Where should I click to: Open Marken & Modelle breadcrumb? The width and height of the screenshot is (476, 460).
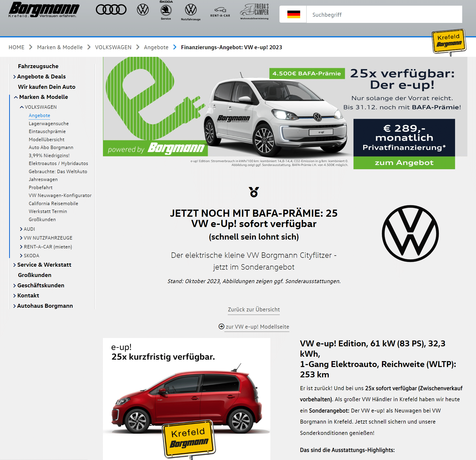(60, 47)
